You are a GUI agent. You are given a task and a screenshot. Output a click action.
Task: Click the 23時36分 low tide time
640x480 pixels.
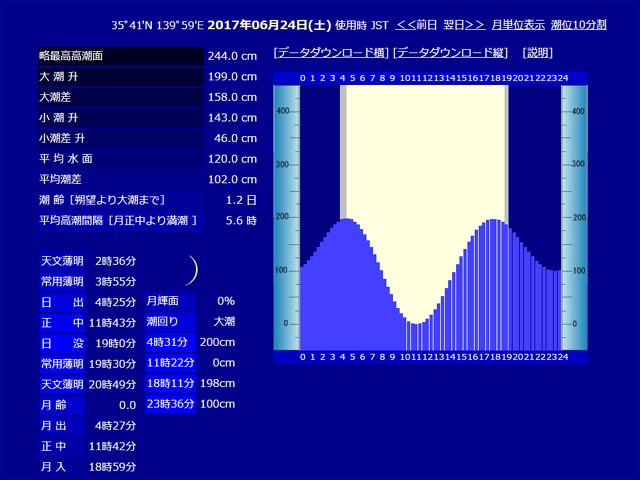pos(171,404)
